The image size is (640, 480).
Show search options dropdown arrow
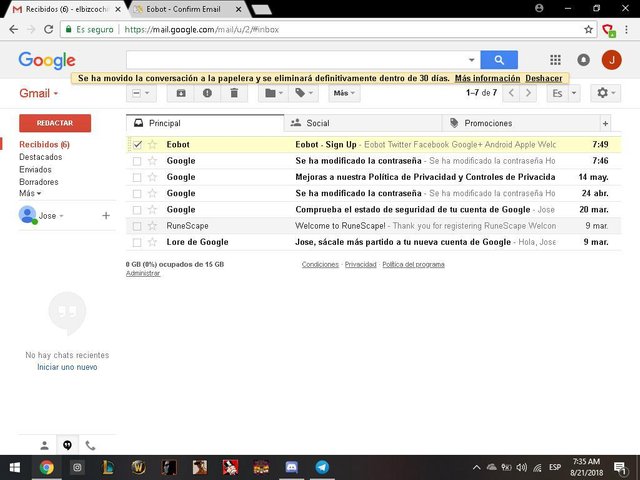point(471,60)
